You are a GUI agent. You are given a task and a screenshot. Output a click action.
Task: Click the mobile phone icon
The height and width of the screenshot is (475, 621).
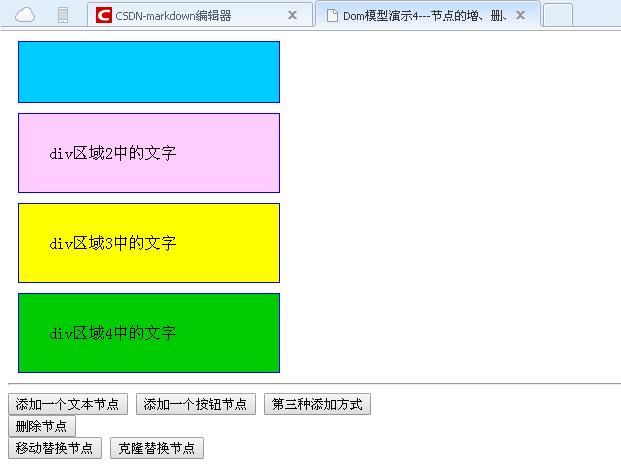63,15
